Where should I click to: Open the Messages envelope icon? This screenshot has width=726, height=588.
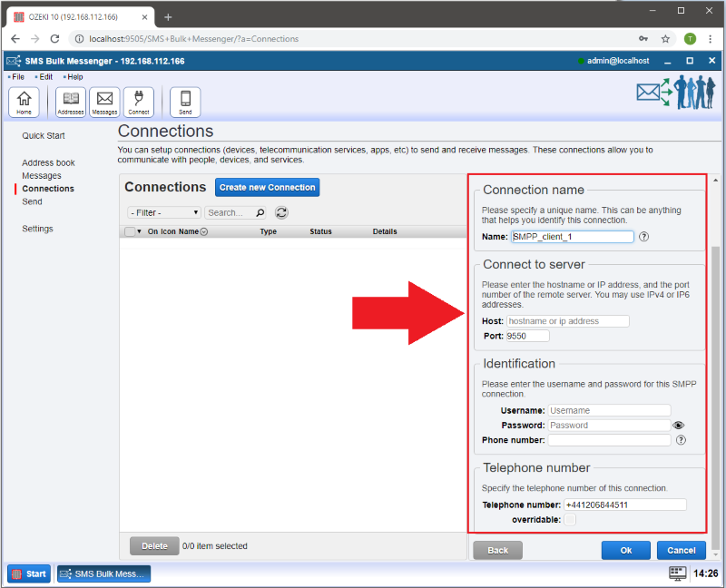coord(104,102)
